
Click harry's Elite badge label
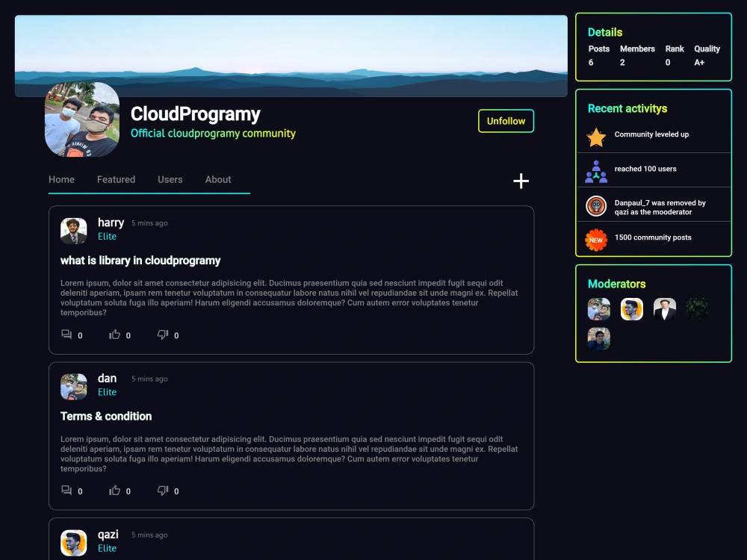107,236
